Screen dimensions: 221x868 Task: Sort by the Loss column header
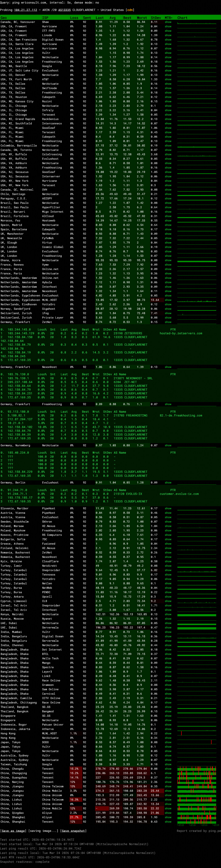(74, 18)
